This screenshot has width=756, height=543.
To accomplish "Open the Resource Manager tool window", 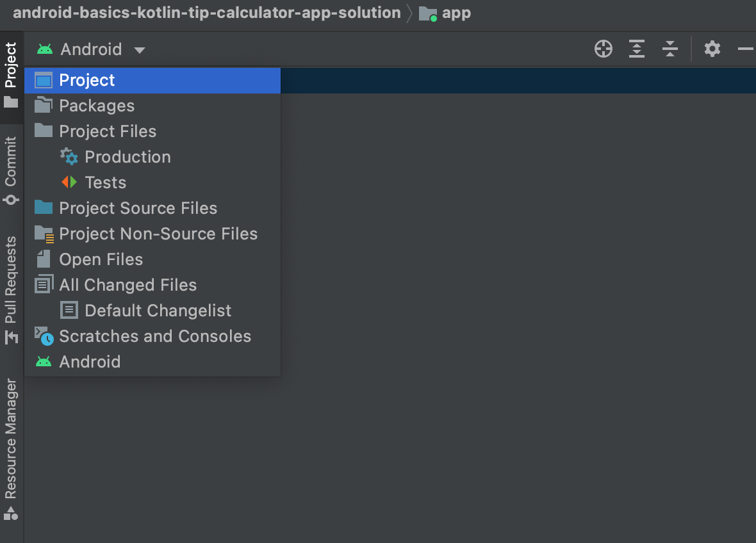I will (x=11, y=449).
